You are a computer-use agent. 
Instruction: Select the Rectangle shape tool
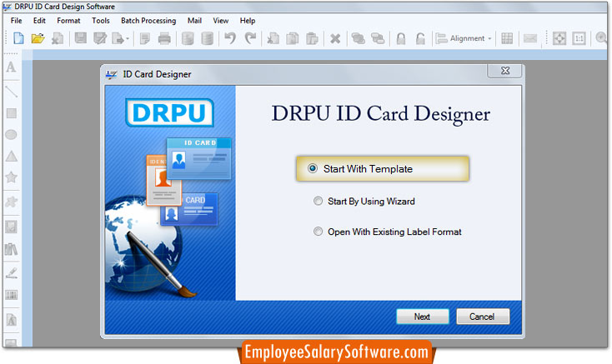(12, 113)
